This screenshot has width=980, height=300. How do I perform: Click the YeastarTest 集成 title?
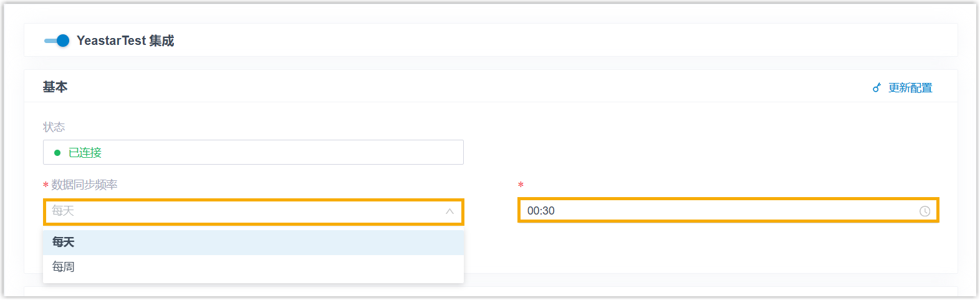point(125,41)
